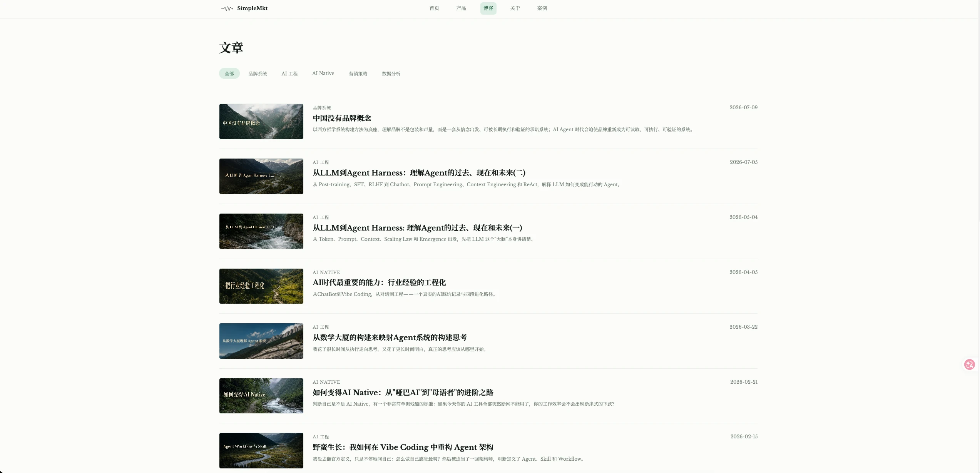The image size is (980, 473).
Task: Open the 把行业经验工程化 thumbnail
Action: 261,286
